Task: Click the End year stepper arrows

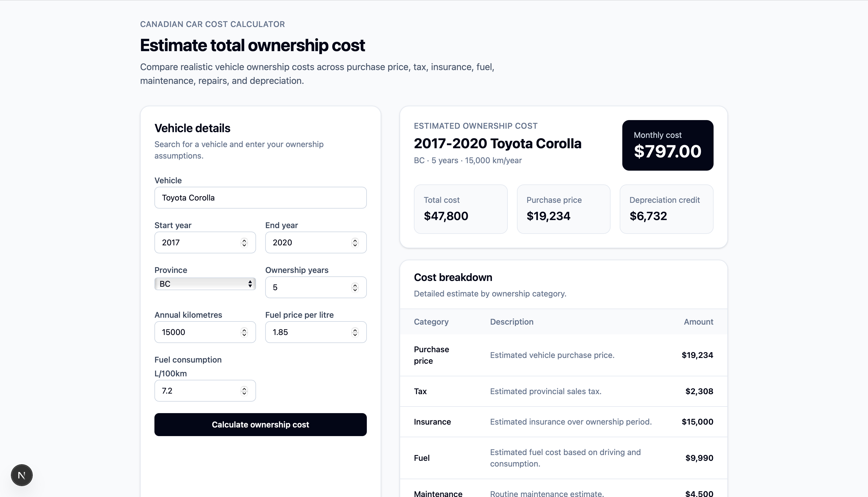Action: coord(355,242)
